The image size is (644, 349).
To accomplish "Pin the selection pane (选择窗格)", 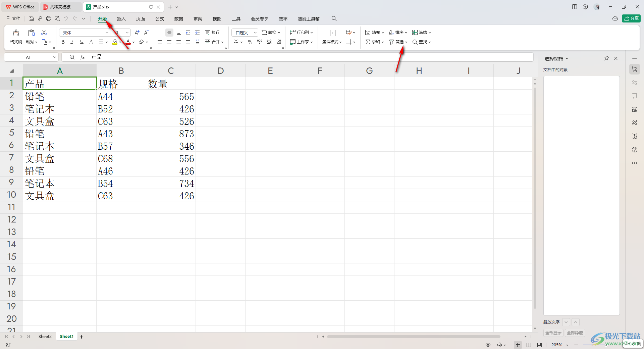I will (x=606, y=58).
